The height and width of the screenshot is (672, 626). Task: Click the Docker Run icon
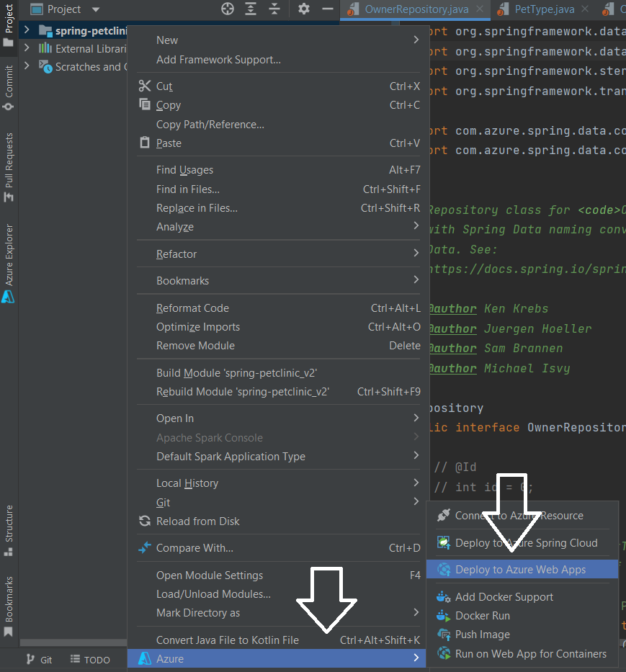[x=443, y=615]
